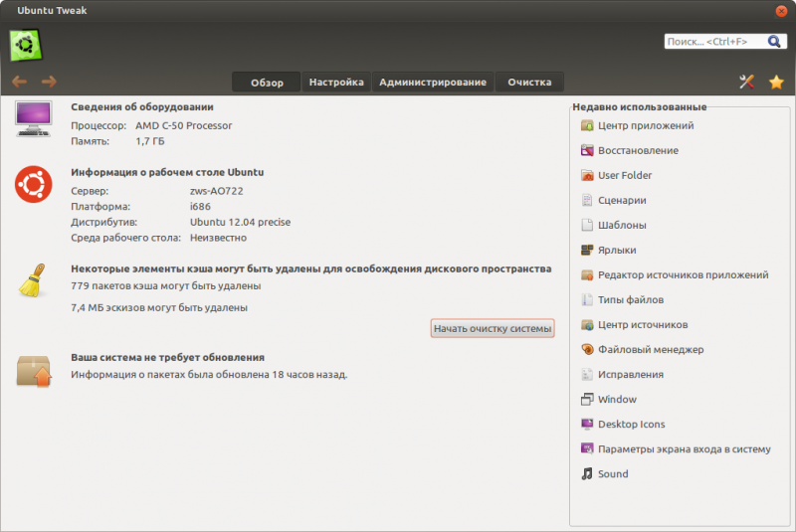Open Параметры экрана входа в систему
The height and width of the screenshot is (532, 796).
pos(685,448)
